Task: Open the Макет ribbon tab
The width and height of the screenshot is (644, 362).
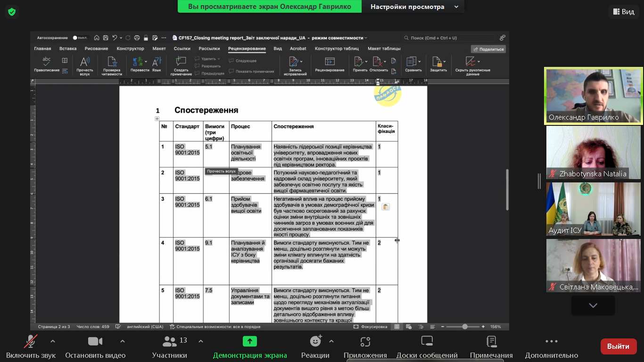Action: click(159, 49)
